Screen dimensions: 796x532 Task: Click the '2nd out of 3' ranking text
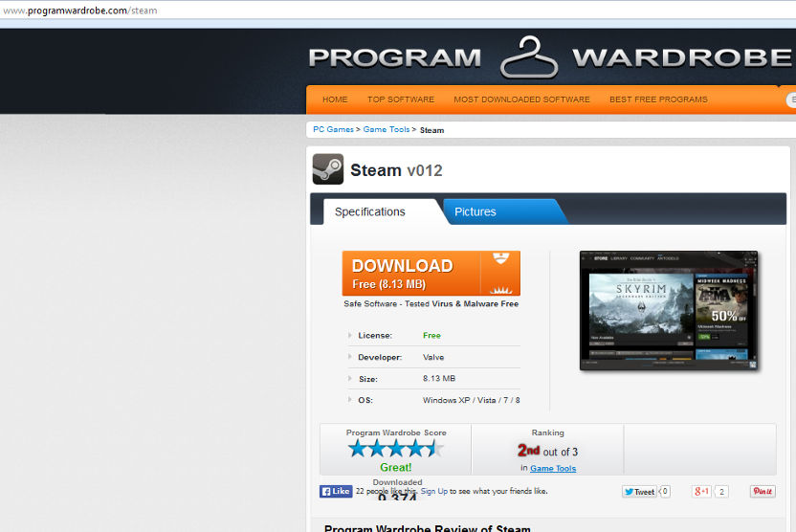click(547, 451)
